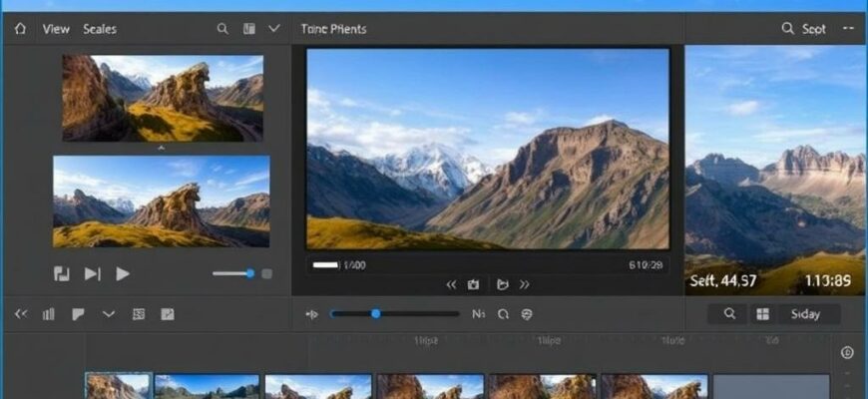Click the N1 label beside zoom slider
Viewport: 868px width, 399px height.
[478, 314]
